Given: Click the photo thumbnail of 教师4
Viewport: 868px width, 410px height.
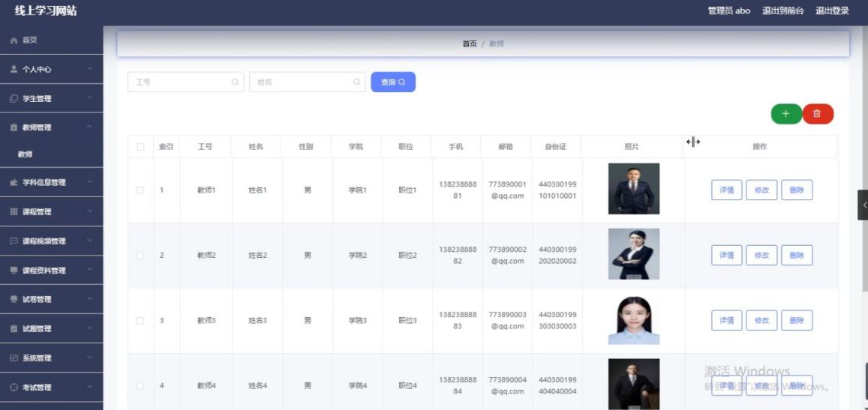Looking at the screenshot, I should (x=634, y=384).
